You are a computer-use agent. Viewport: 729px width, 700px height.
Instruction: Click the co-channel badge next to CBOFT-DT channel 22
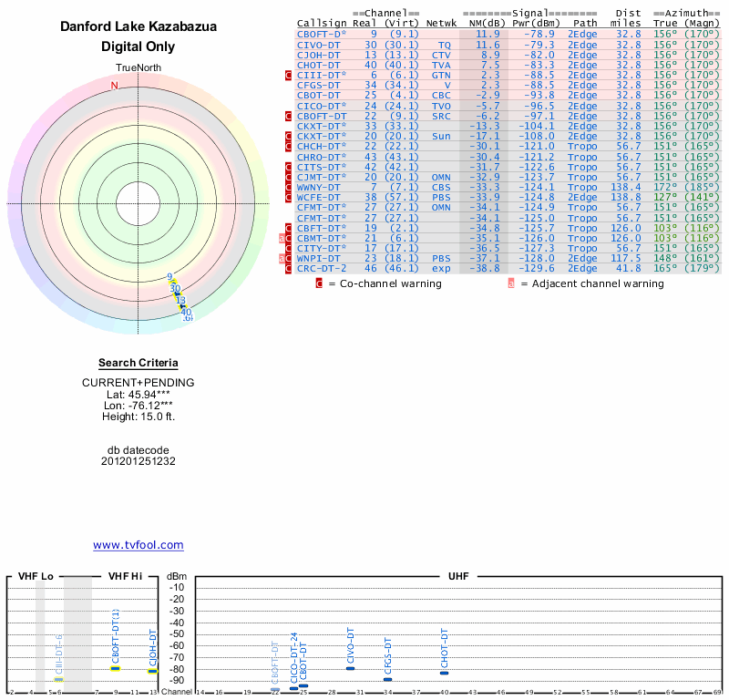click(288, 117)
